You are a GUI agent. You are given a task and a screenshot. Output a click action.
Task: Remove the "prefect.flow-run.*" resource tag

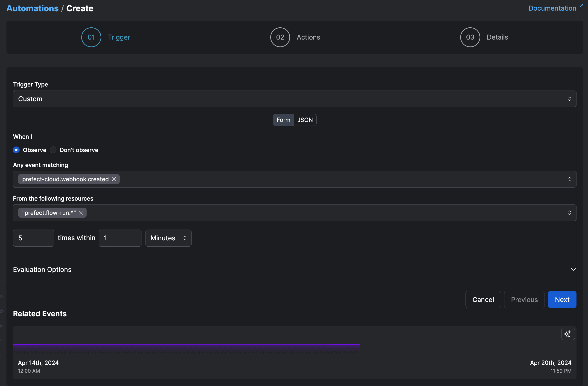point(81,213)
